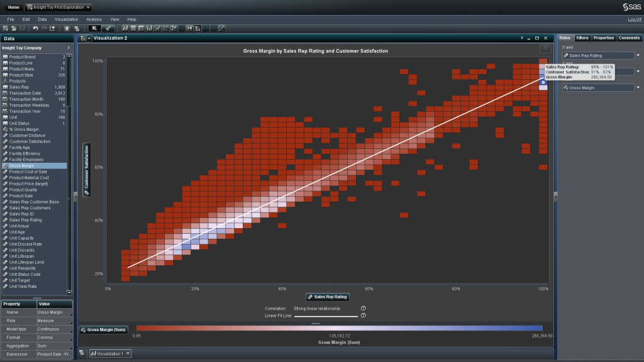644x362 pixels.
Task: Collapse the right roles panel with its handle
Action: 555,197
